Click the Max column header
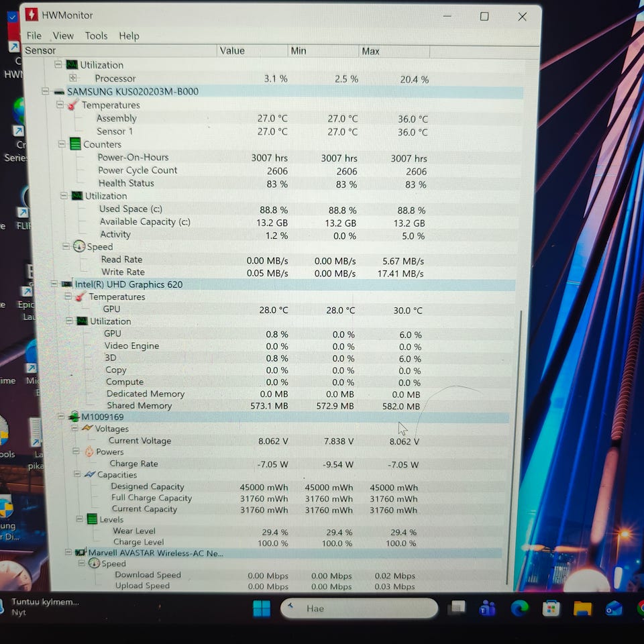This screenshot has height=644, width=644. tap(394, 52)
